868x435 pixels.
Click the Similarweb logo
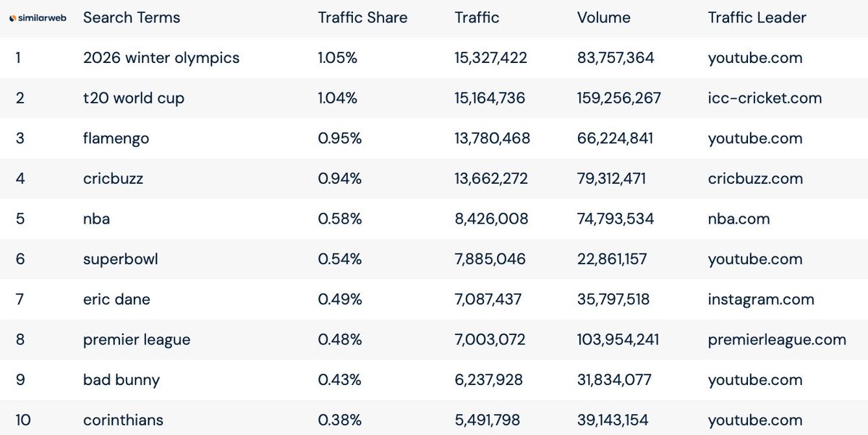click(38, 18)
